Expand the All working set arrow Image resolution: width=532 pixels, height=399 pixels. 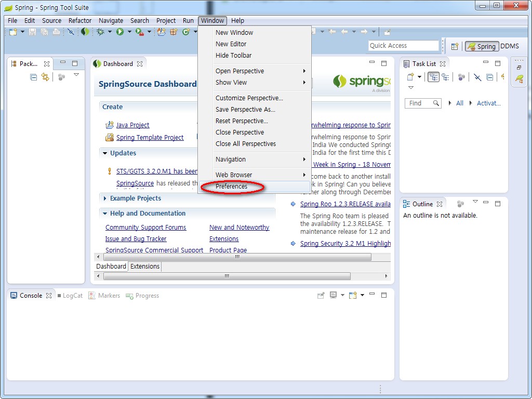pos(450,103)
